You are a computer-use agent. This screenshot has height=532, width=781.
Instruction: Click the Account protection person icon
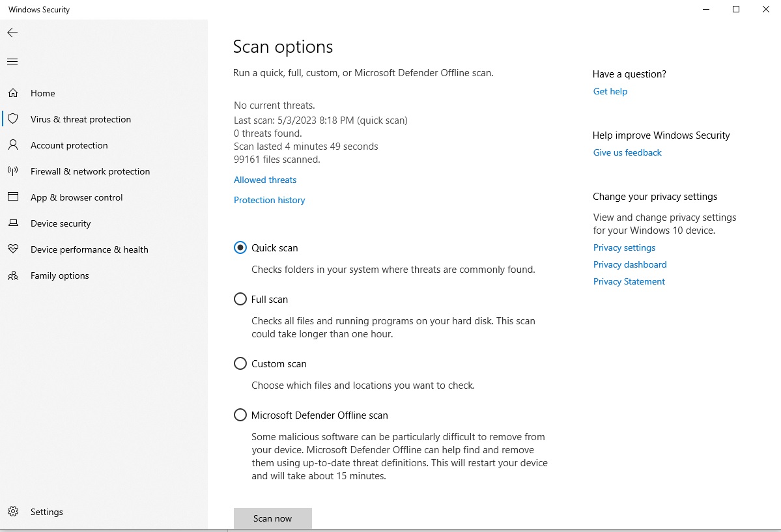click(x=13, y=145)
